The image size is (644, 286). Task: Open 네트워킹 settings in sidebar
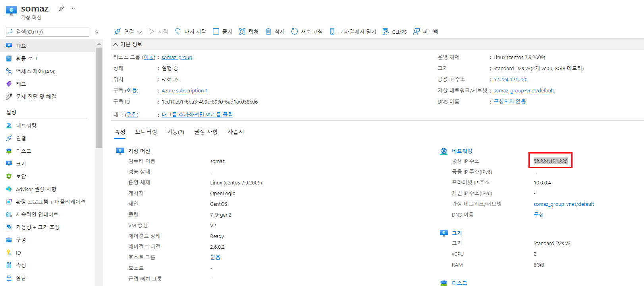click(x=48, y=125)
